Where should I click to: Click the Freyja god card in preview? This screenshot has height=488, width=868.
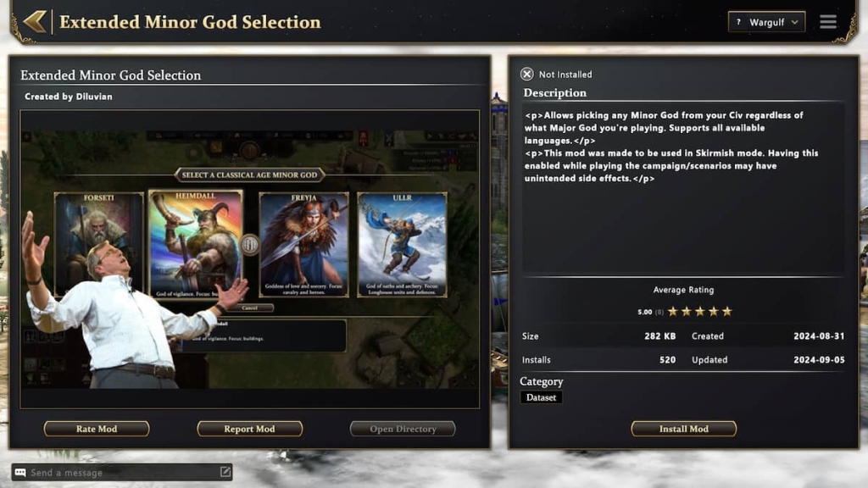(x=304, y=245)
